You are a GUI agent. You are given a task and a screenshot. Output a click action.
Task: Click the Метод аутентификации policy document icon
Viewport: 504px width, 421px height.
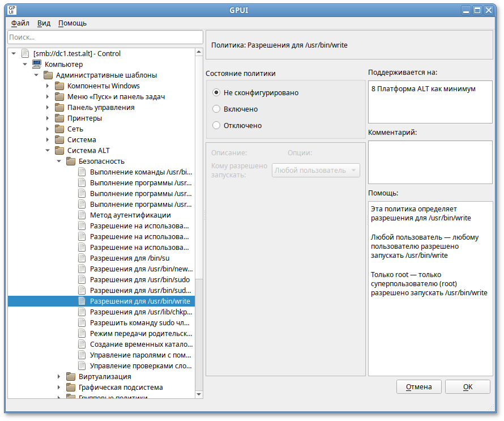coord(82,215)
